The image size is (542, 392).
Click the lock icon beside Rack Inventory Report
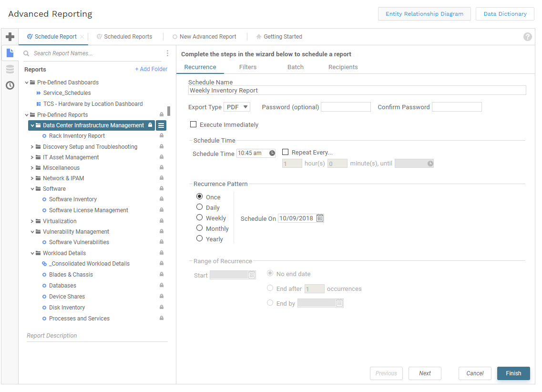tap(162, 135)
